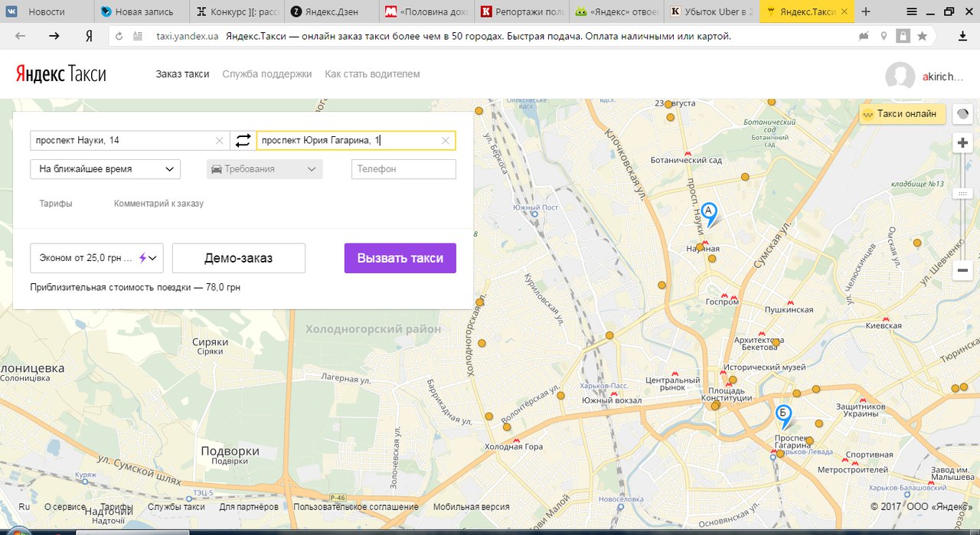Image resolution: width=980 pixels, height=535 pixels.
Task: Click the Яндекс Такси logo
Action: click(x=60, y=74)
